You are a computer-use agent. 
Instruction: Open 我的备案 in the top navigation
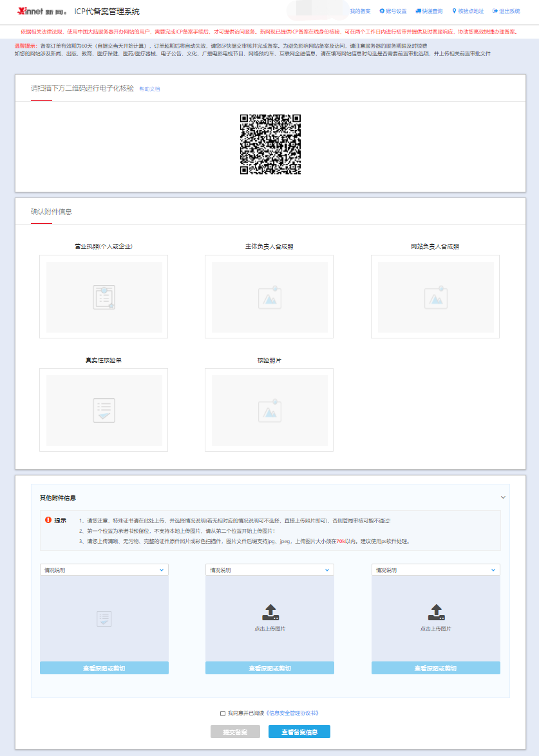tap(360, 12)
